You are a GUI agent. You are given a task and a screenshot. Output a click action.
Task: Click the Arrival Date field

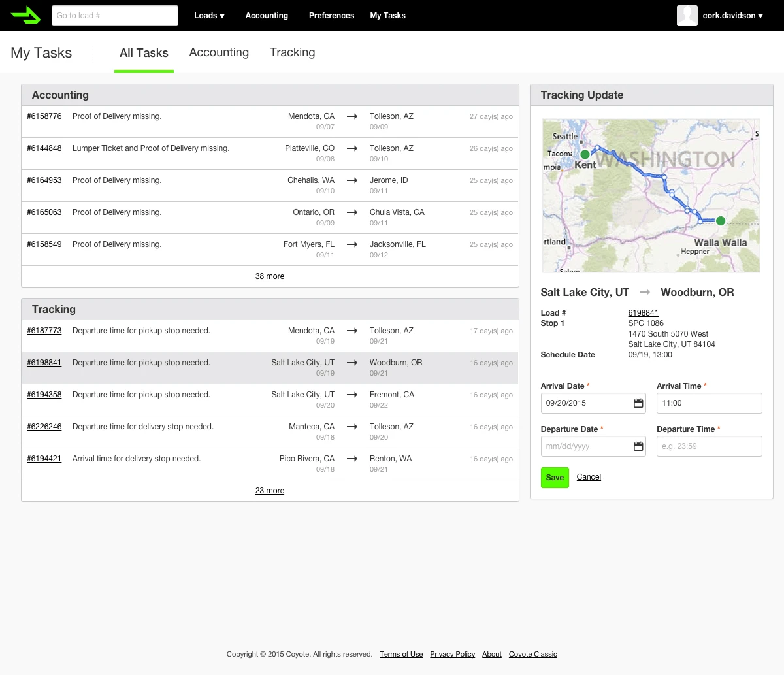(593, 403)
